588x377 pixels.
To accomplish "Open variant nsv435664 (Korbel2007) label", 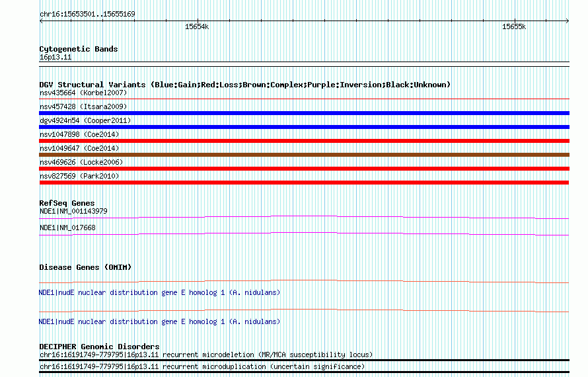I will click(83, 93).
